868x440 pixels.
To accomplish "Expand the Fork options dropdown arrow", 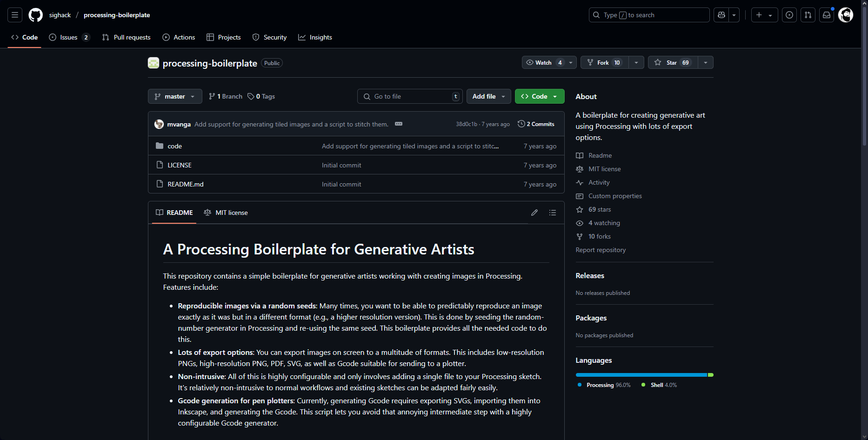I will pos(636,62).
